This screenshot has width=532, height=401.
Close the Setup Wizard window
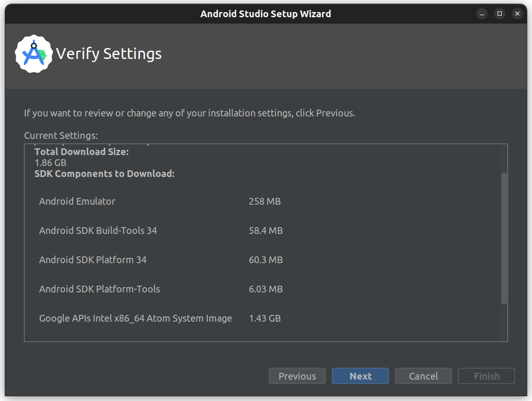517,14
